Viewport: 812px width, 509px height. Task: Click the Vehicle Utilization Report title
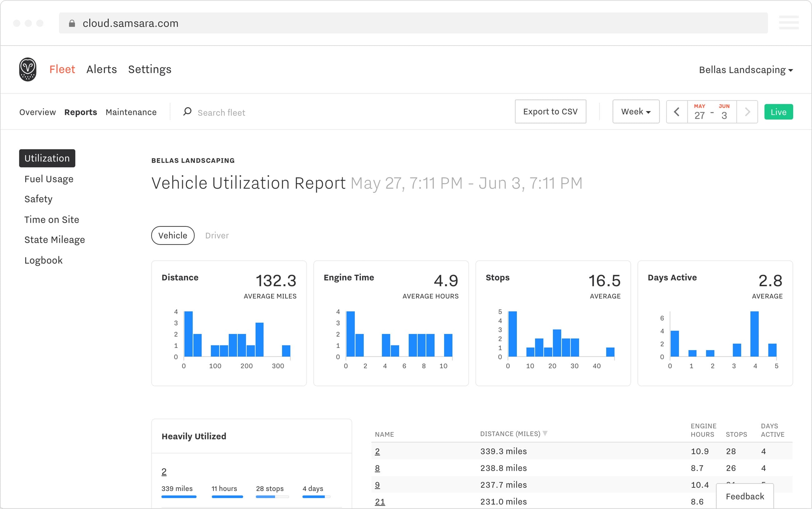248,183
